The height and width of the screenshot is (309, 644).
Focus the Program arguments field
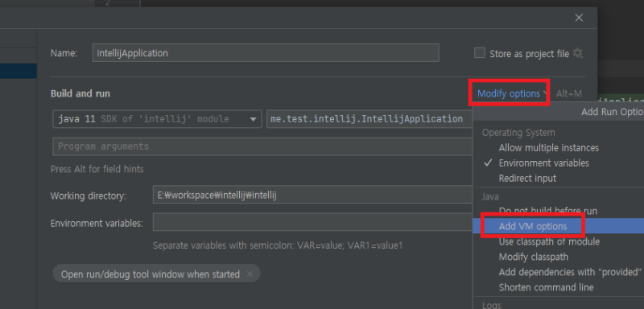(x=262, y=146)
